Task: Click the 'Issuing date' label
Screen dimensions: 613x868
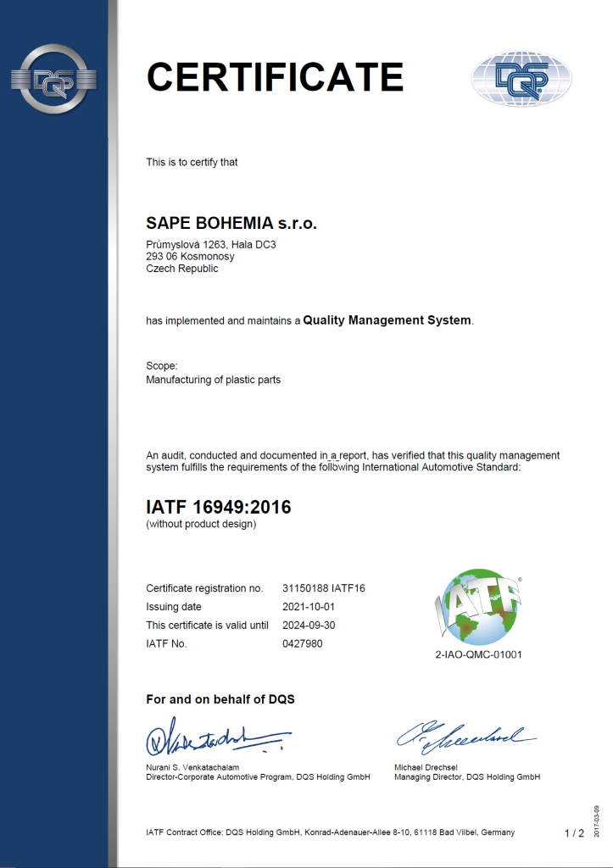Action: point(174,607)
